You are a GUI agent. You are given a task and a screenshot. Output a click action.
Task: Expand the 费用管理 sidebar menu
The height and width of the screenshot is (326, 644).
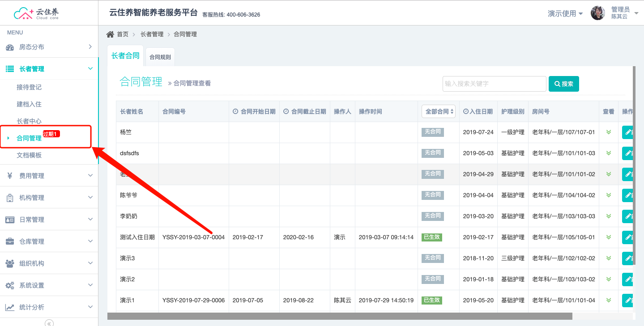pos(49,176)
